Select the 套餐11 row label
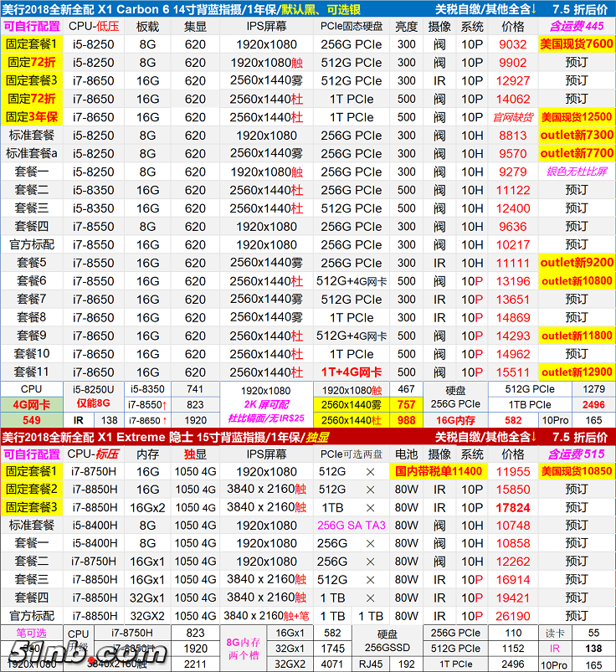 tap(31, 372)
